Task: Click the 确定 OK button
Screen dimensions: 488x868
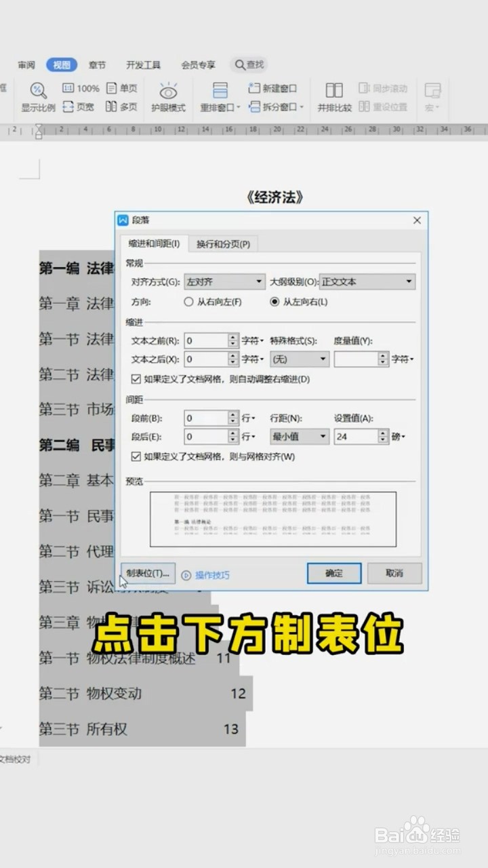Action: pyautogui.click(x=334, y=573)
